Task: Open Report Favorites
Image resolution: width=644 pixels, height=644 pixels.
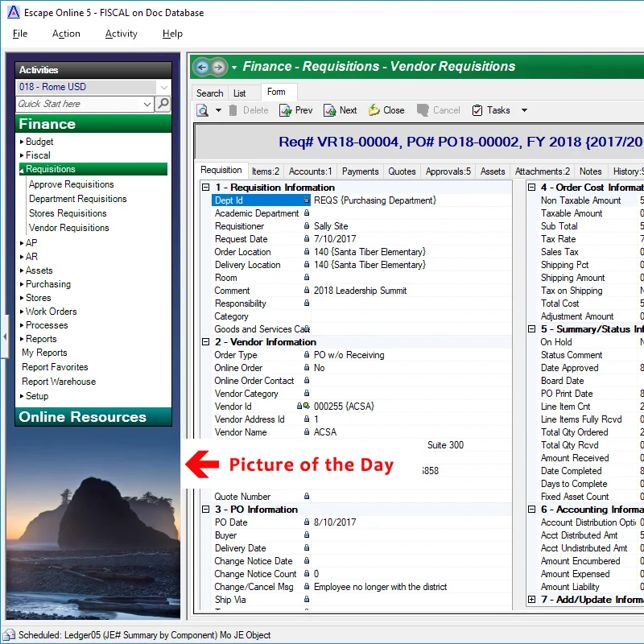Action: pos(55,367)
